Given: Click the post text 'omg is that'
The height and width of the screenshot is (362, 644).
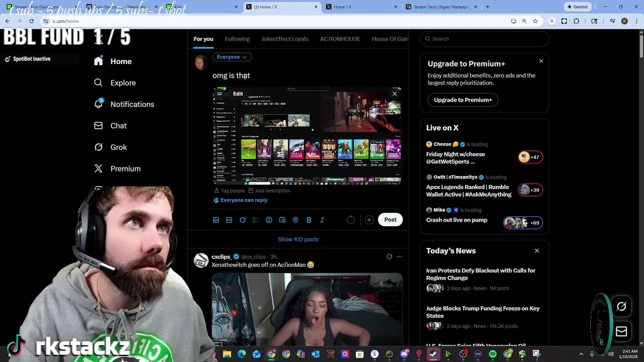Looking at the screenshot, I should pyautogui.click(x=231, y=76).
